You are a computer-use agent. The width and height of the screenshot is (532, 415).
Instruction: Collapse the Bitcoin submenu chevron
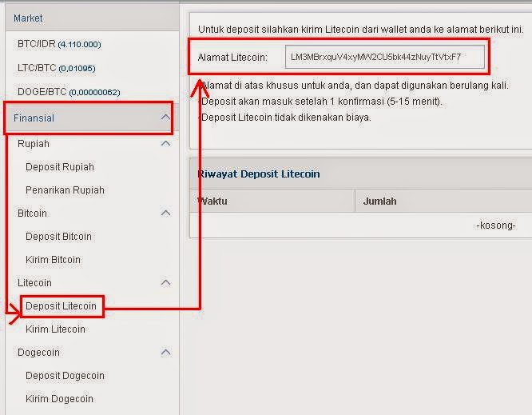tap(165, 213)
